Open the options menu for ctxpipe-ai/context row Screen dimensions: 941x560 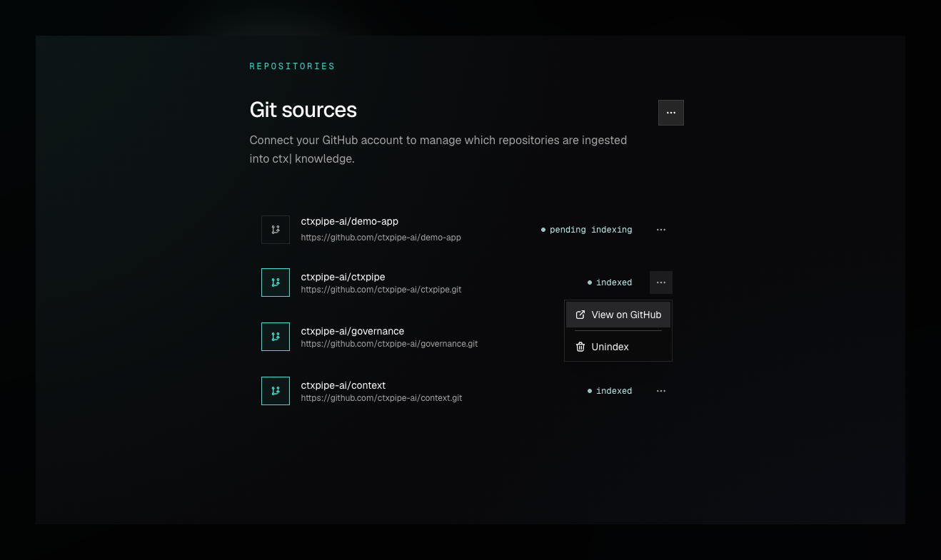click(661, 391)
